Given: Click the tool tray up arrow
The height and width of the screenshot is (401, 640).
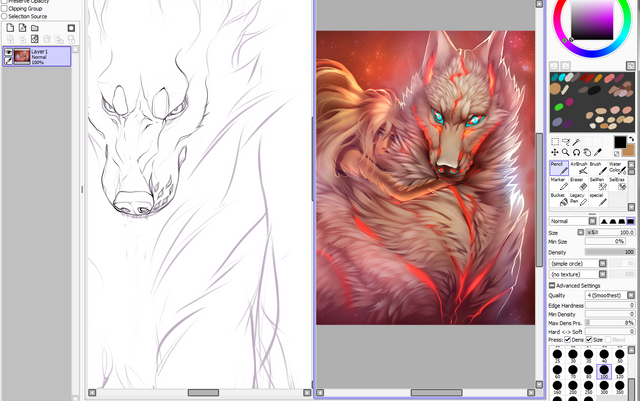Looking at the screenshot, I should click(x=631, y=164).
